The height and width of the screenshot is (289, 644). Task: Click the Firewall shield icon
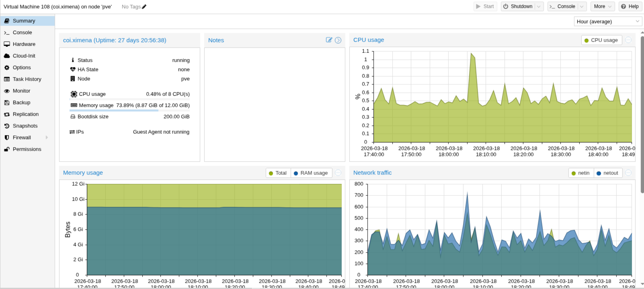click(x=7, y=137)
